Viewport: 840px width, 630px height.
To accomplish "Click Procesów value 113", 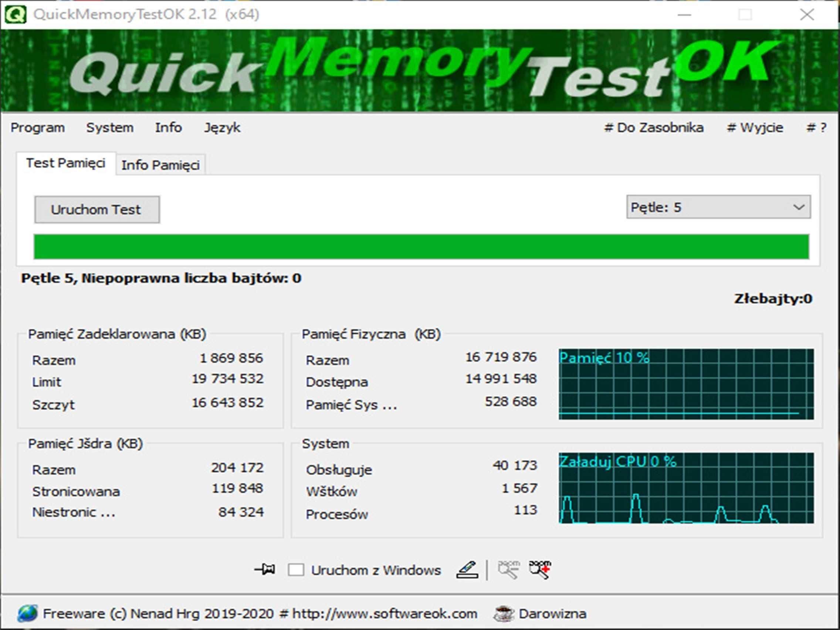I will point(526,509).
